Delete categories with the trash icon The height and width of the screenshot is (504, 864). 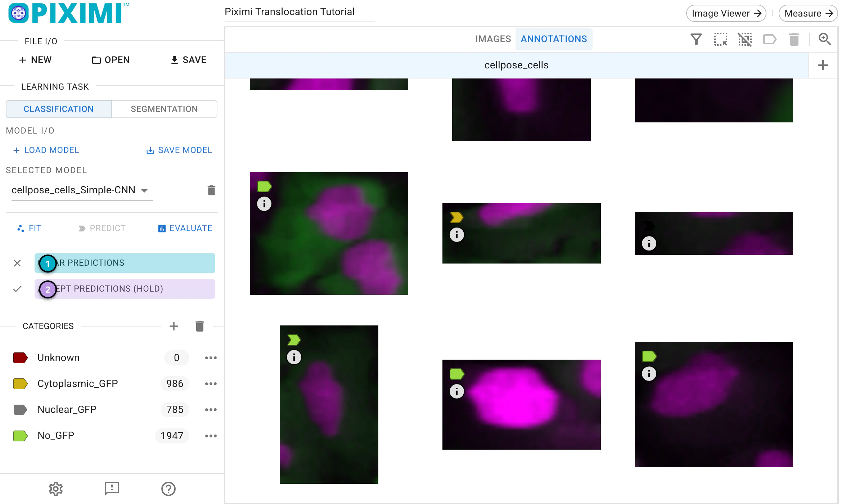point(200,326)
